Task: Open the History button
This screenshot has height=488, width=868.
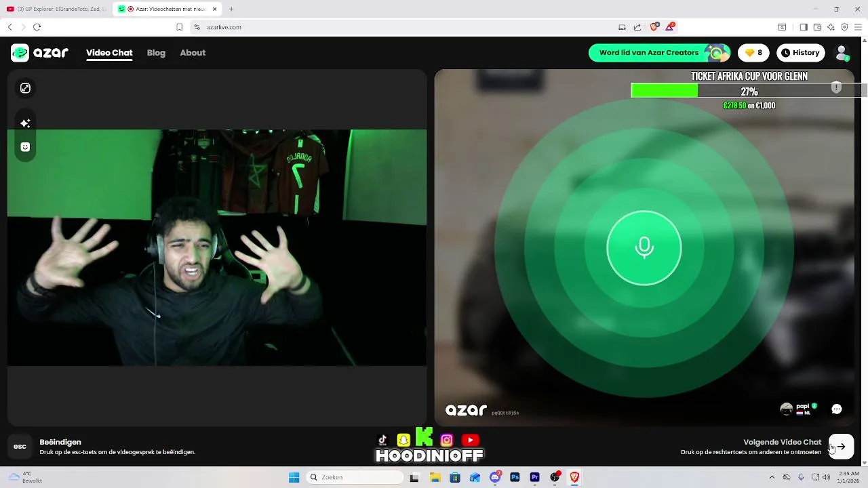Action: point(800,53)
